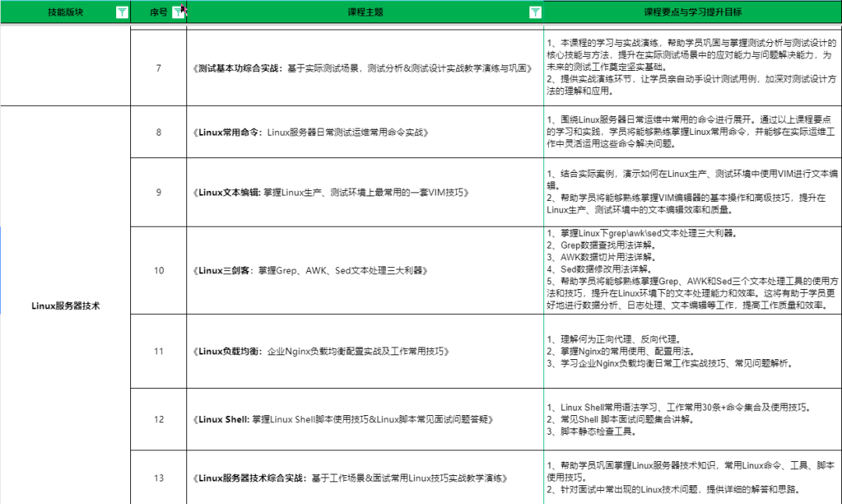
Task: Select serial number cell 11
Action: 159,351
